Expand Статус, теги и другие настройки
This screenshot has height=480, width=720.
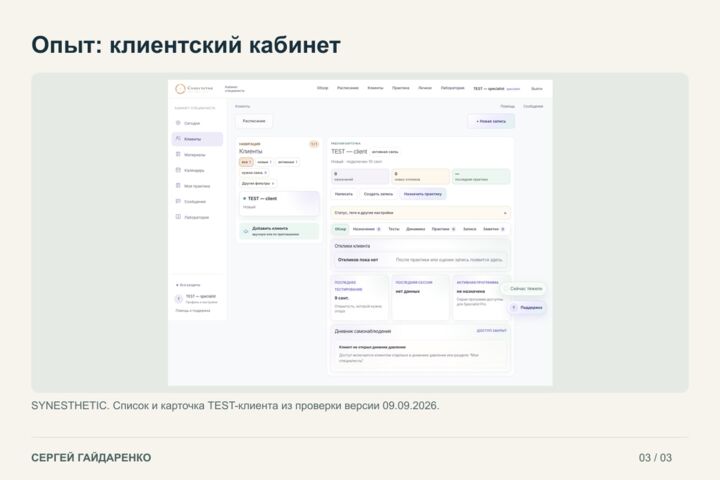coord(421,213)
